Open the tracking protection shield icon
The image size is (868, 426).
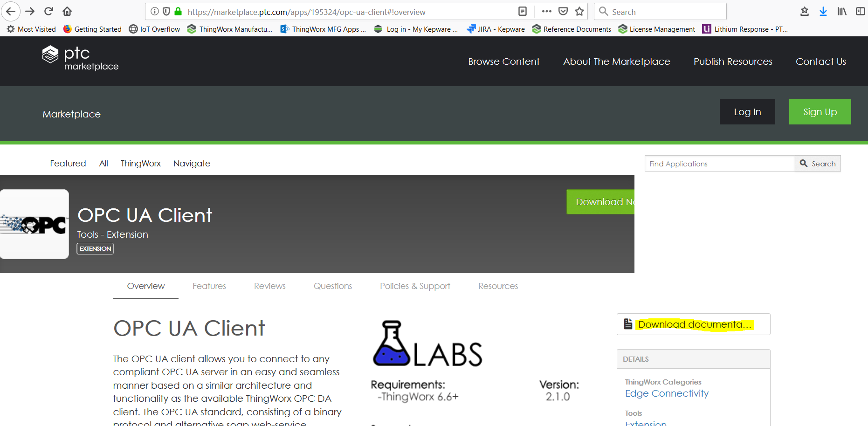(166, 12)
